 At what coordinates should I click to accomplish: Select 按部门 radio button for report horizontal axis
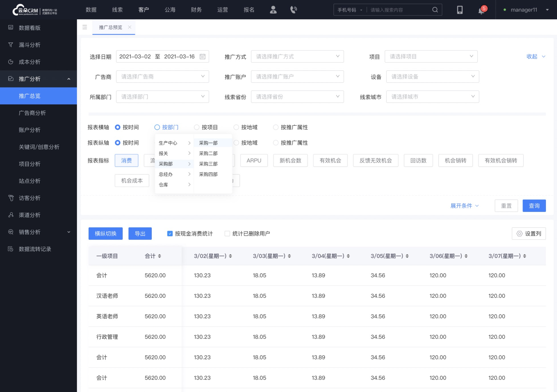tap(157, 127)
